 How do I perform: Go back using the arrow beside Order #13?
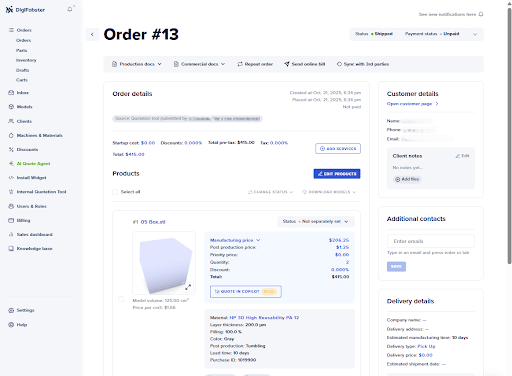[x=92, y=34]
